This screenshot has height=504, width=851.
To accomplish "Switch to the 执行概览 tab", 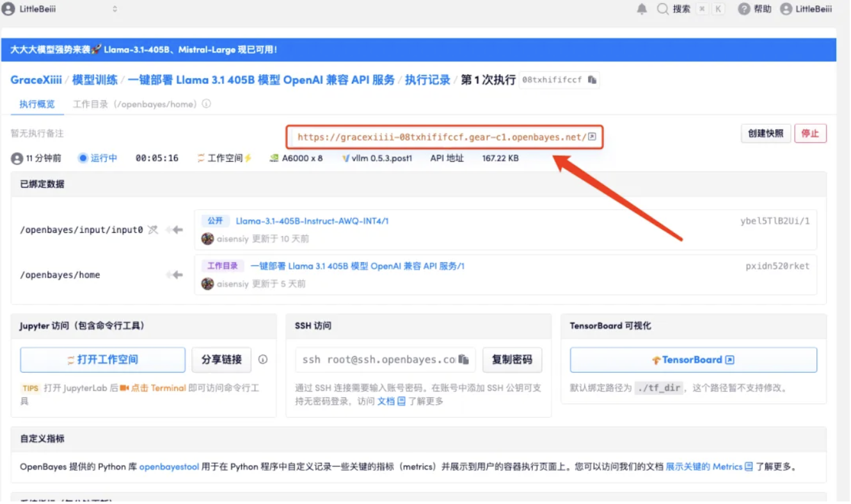I will (x=37, y=104).
